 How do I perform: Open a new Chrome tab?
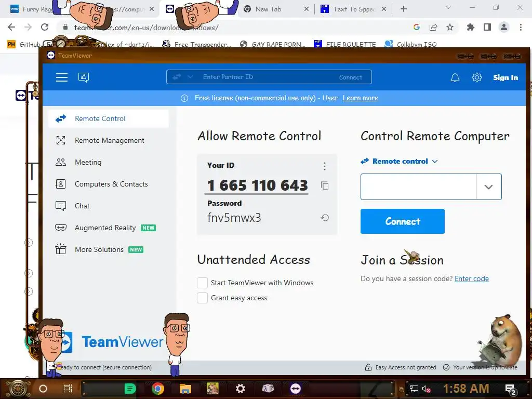tap(403, 9)
